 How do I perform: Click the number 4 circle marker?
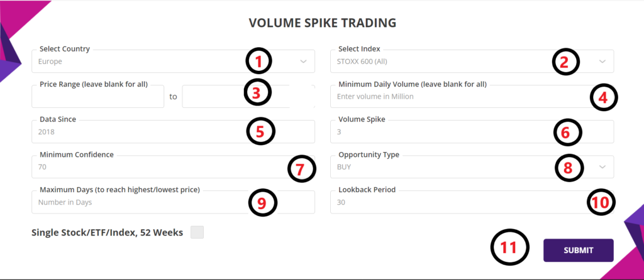click(x=603, y=97)
